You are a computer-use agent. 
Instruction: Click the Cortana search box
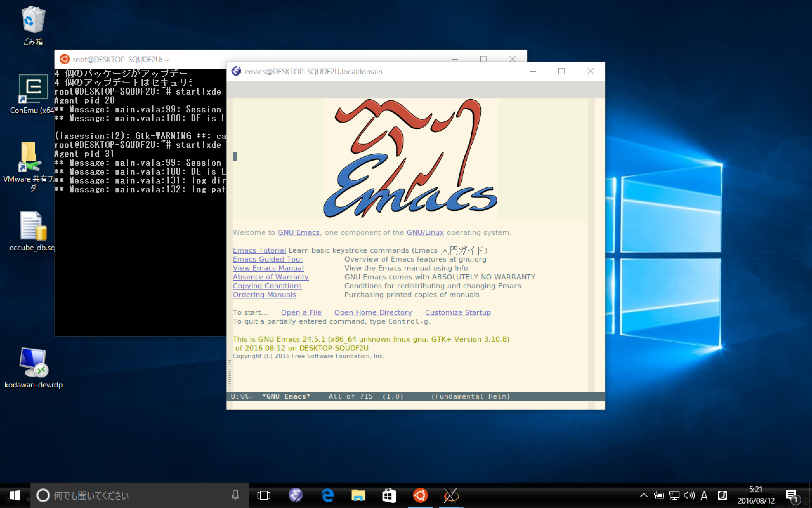[139, 495]
